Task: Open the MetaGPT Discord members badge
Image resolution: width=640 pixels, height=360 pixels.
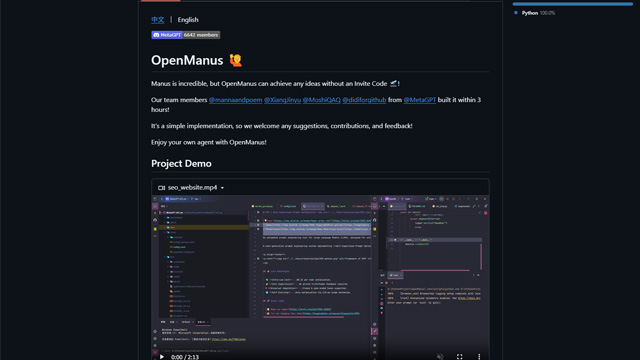Action: 186,35
